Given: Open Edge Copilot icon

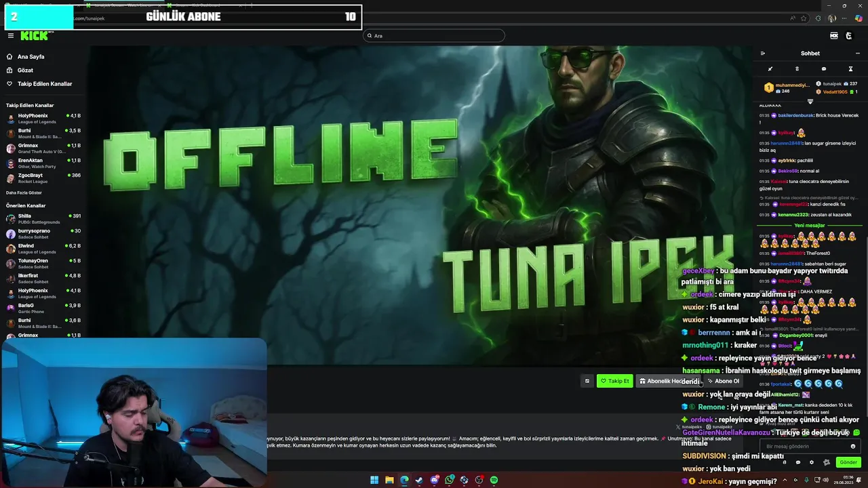Looking at the screenshot, I should (x=859, y=18).
